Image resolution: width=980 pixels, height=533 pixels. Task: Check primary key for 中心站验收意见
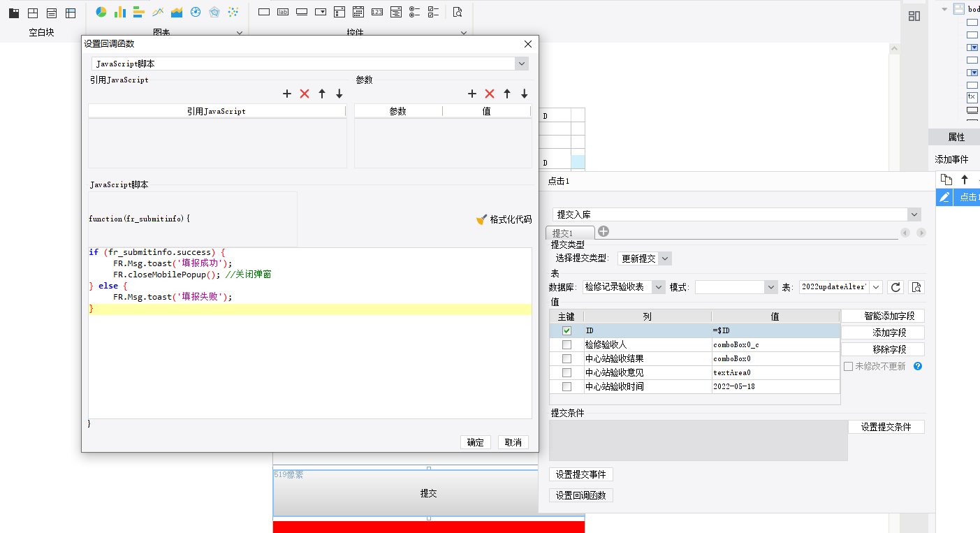tap(567, 373)
